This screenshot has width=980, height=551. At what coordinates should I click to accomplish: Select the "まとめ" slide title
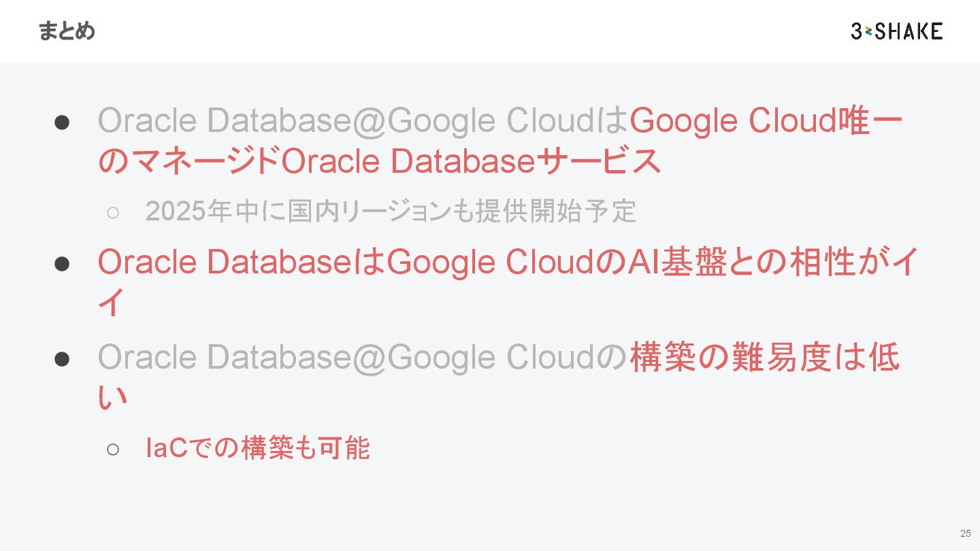coord(66,31)
